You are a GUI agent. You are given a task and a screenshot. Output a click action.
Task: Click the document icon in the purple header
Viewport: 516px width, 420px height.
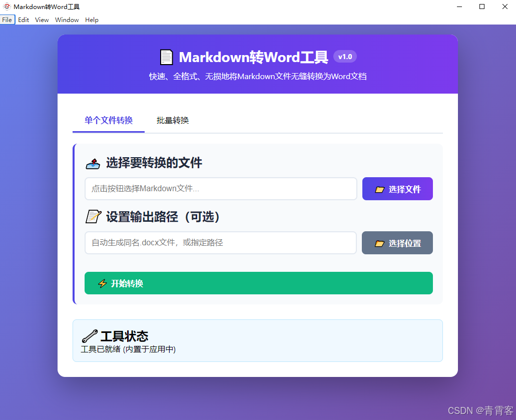tap(167, 57)
